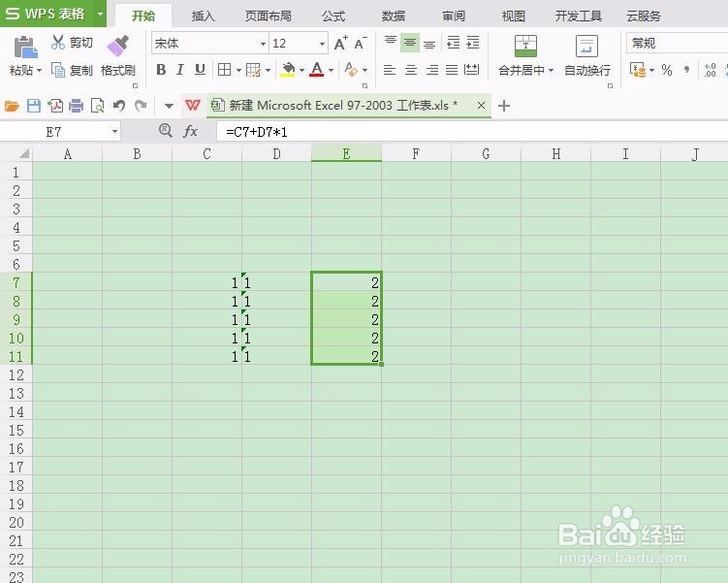Increase font size with A+ icon
This screenshot has width=728, height=583.
click(x=341, y=44)
